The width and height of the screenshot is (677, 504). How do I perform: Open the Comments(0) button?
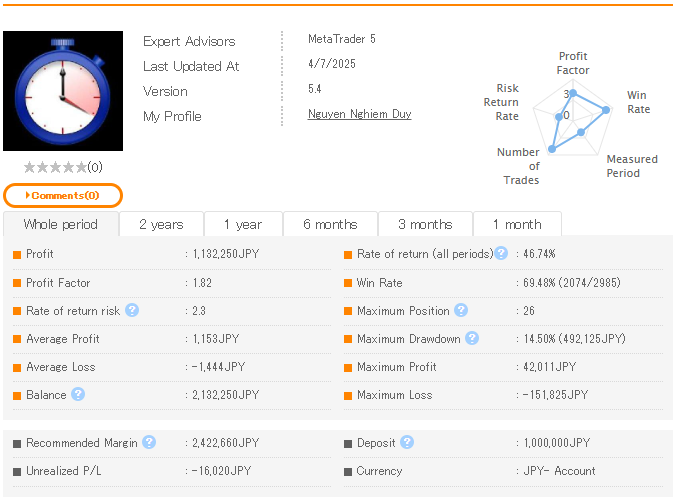pyautogui.click(x=63, y=195)
